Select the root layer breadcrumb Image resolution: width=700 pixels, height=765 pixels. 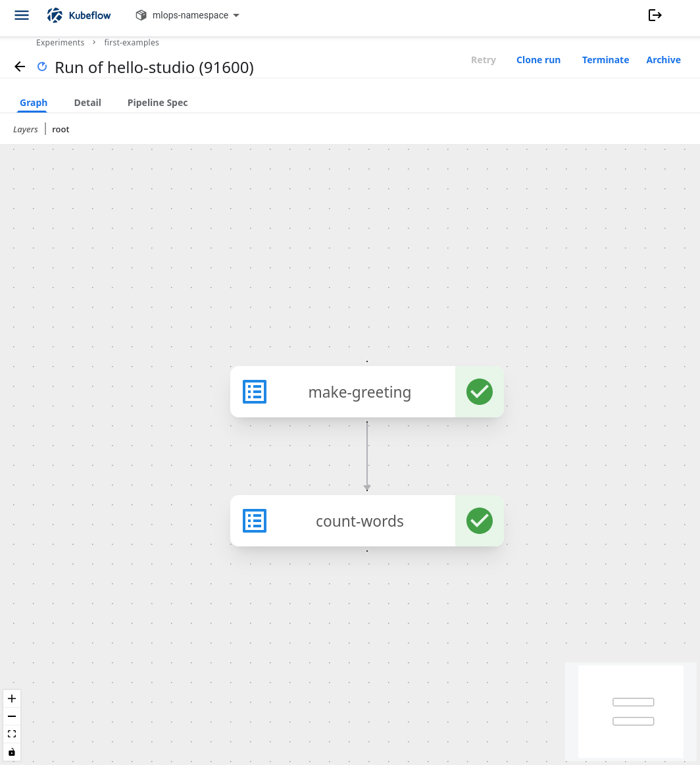click(x=61, y=129)
